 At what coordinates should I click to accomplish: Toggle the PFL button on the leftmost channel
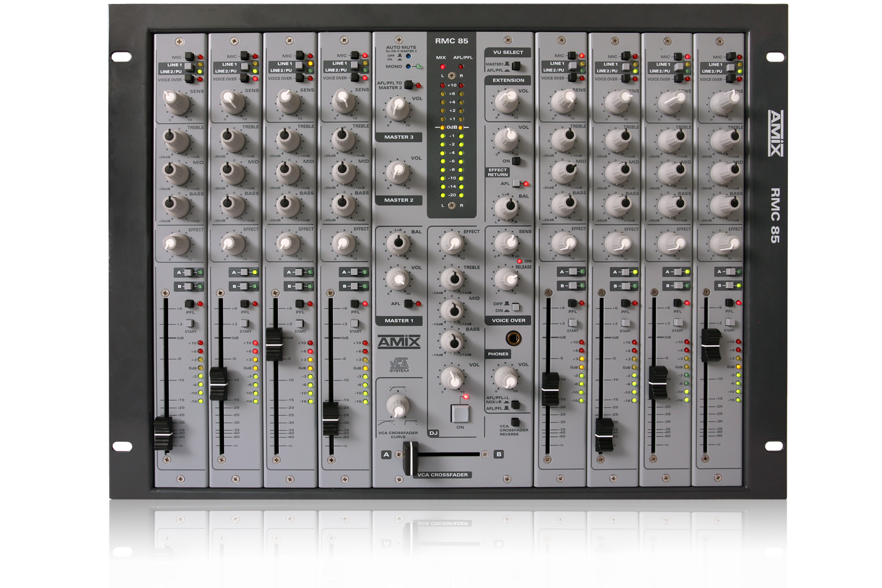[x=190, y=304]
